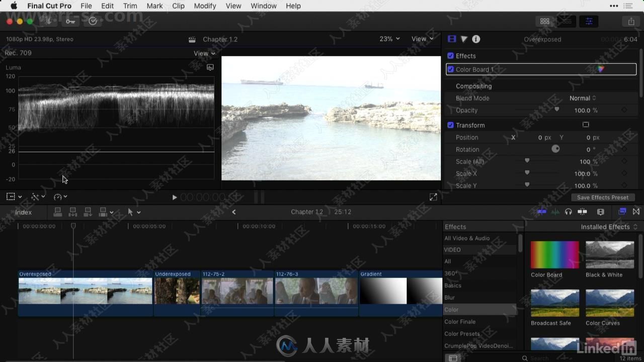Open the Modify menu

(205, 6)
